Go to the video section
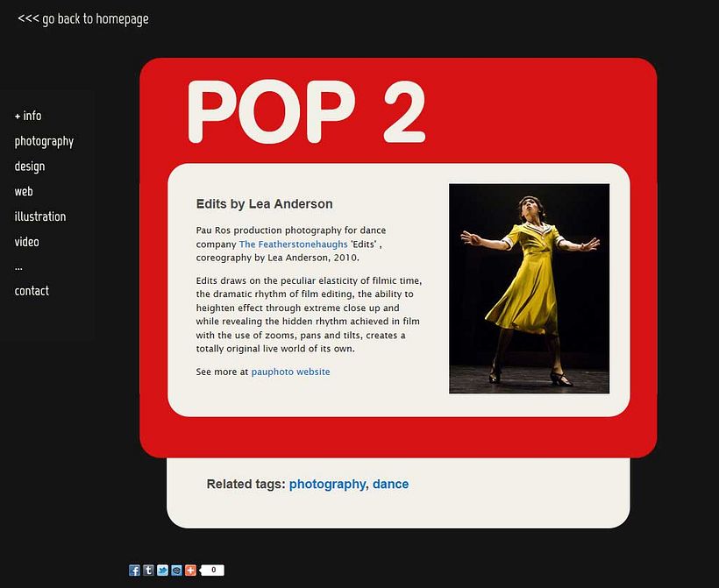This screenshot has width=719, height=588. tap(26, 242)
